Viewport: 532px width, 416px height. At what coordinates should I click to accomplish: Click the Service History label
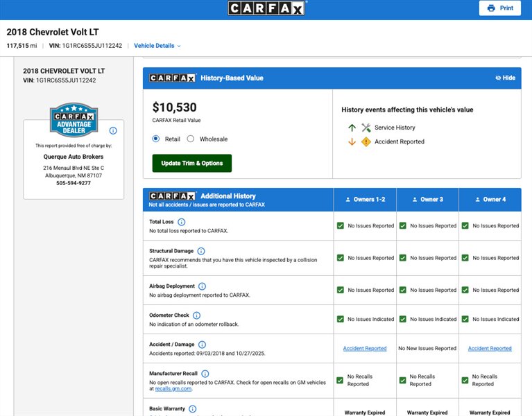pos(395,128)
